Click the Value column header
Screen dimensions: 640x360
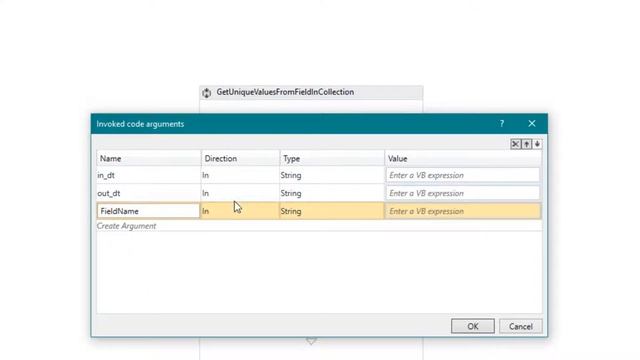click(x=463, y=158)
